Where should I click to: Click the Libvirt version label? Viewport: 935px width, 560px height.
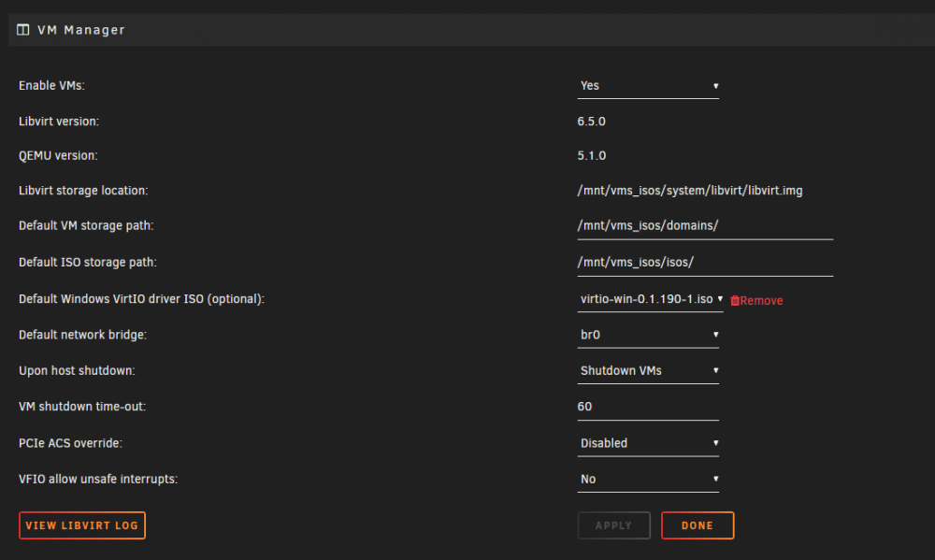tap(59, 122)
